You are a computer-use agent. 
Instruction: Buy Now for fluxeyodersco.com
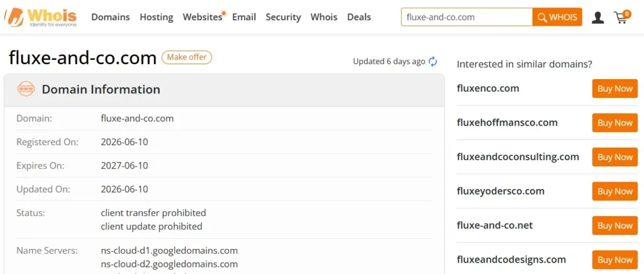(615, 191)
